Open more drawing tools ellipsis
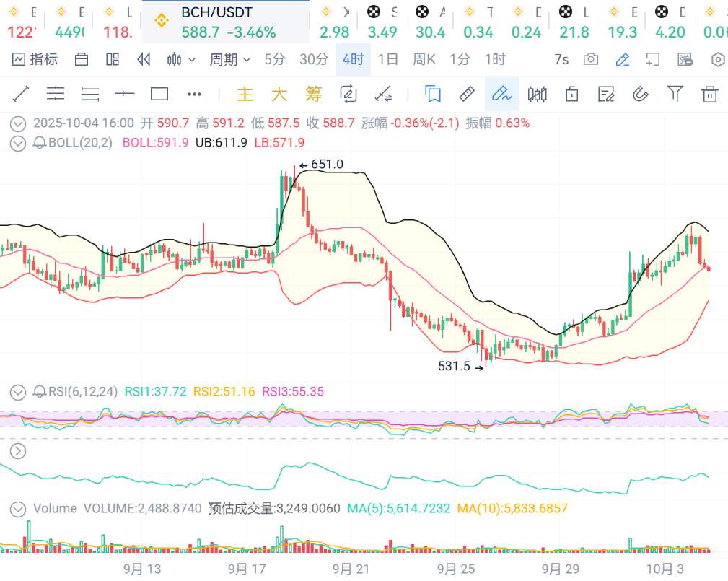 (x=194, y=95)
